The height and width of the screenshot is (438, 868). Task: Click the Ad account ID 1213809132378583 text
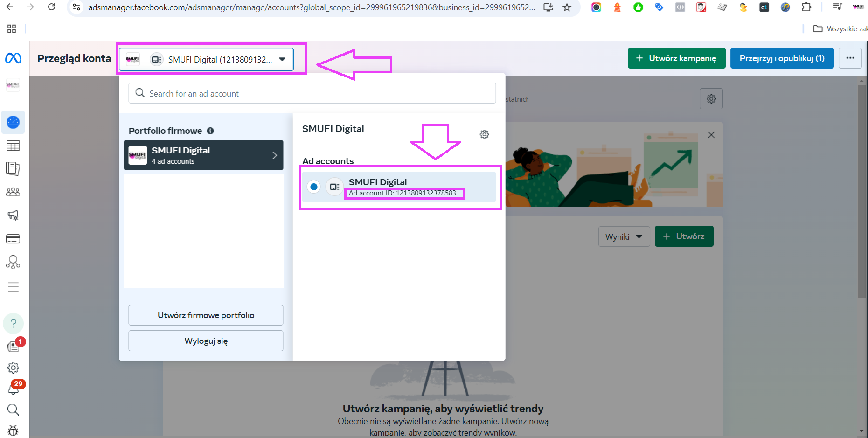pyautogui.click(x=402, y=193)
